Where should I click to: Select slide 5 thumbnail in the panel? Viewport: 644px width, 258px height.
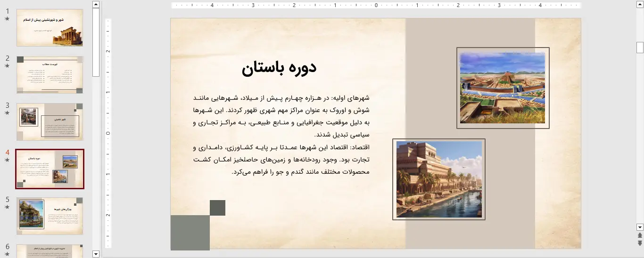[50, 216]
